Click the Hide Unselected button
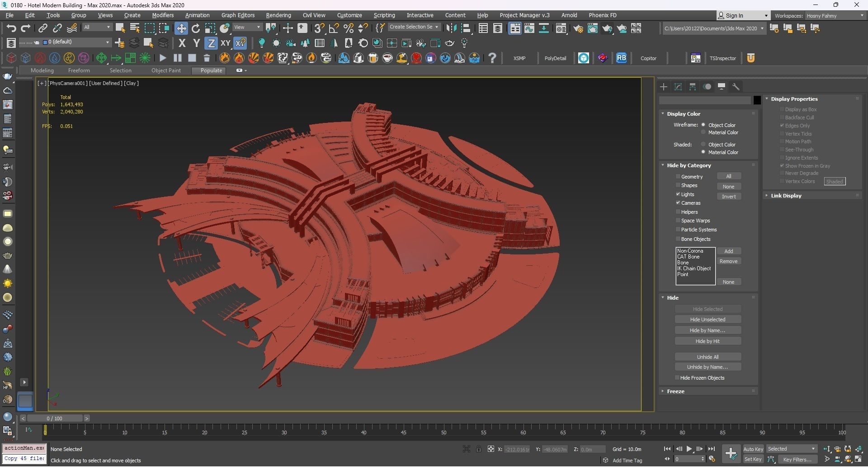 [x=708, y=320]
